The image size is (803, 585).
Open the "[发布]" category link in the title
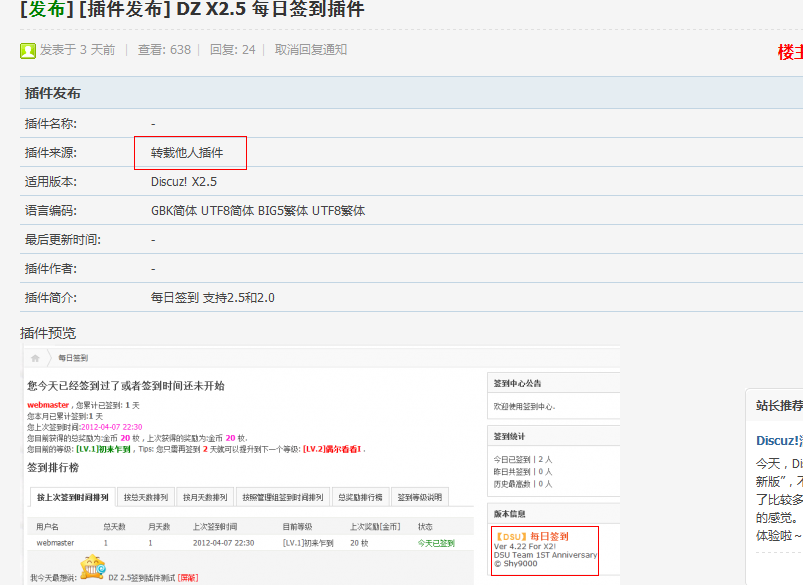point(46,9)
